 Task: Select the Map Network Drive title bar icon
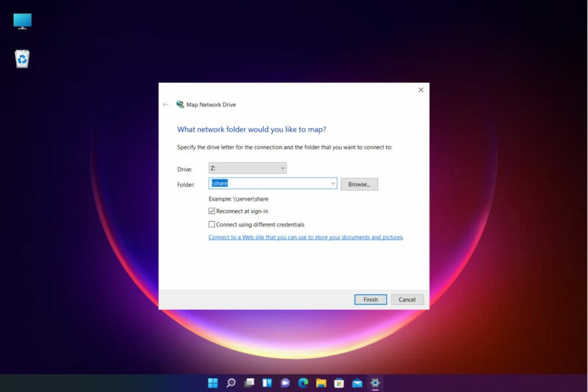coord(180,104)
